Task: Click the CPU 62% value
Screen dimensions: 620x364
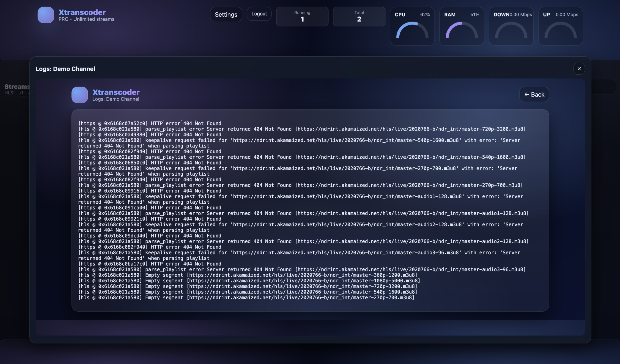Action: pos(425,15)
